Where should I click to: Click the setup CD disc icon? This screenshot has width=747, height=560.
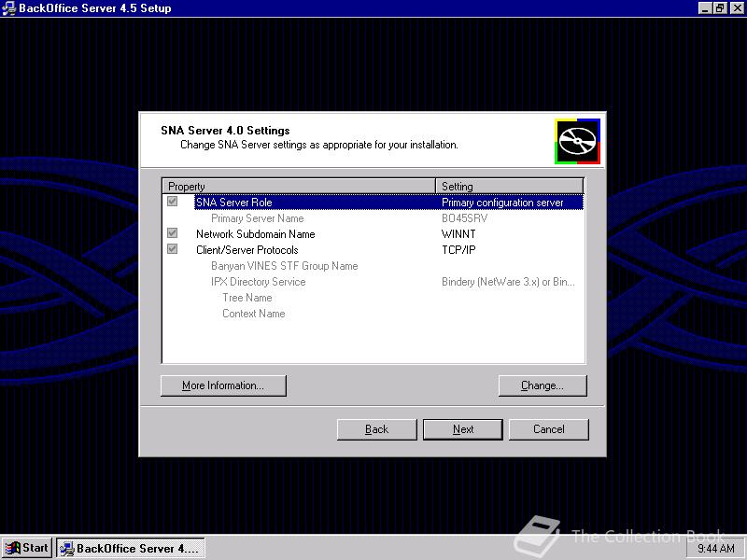click(577, 142)
